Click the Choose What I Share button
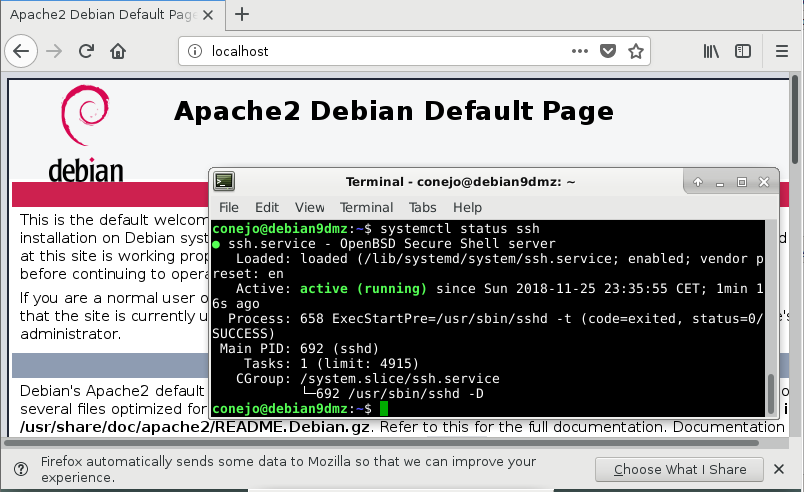 click(x=680, y=469)
